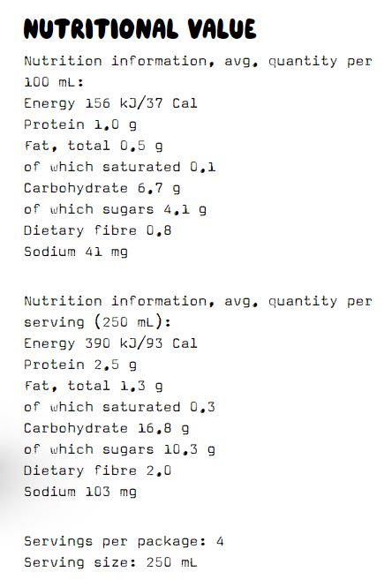392x587 pixels.
Task: Click the Carbohydrate 6.7 g line
Action: point(102,189)
